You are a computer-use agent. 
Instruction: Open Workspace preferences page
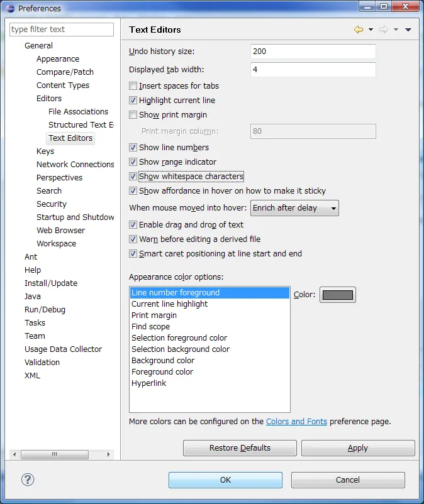click(x=56, y=243)
